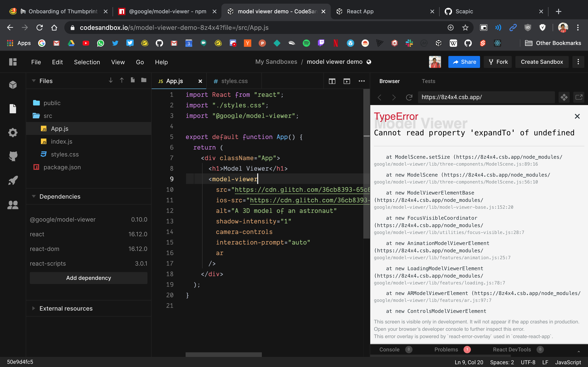Screen dimensions: 588x367
Task: Refresh the browser preview
Action: (x=409, y=97)
